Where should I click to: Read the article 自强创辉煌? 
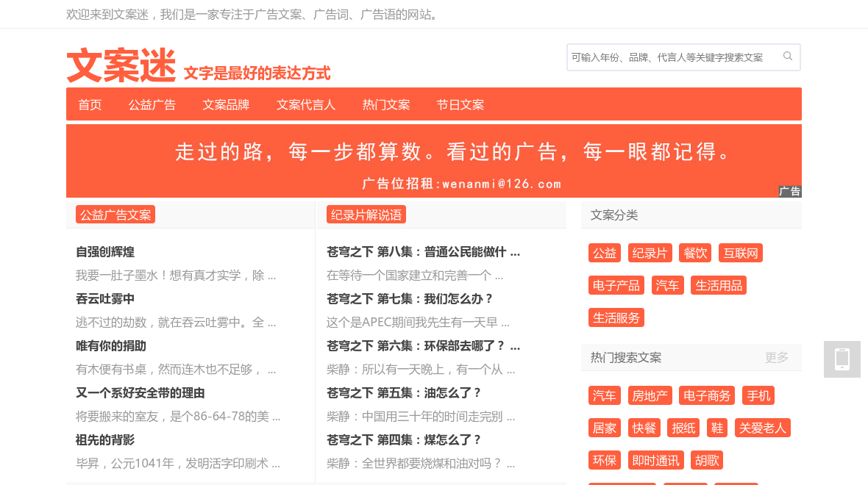pyautogui.click(x=105, y=252)
